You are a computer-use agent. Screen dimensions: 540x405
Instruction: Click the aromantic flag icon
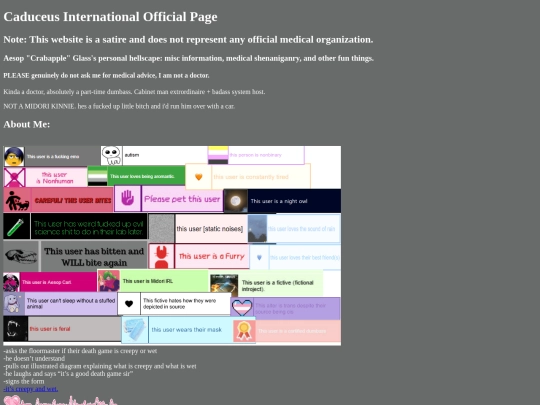coord(97,176)
